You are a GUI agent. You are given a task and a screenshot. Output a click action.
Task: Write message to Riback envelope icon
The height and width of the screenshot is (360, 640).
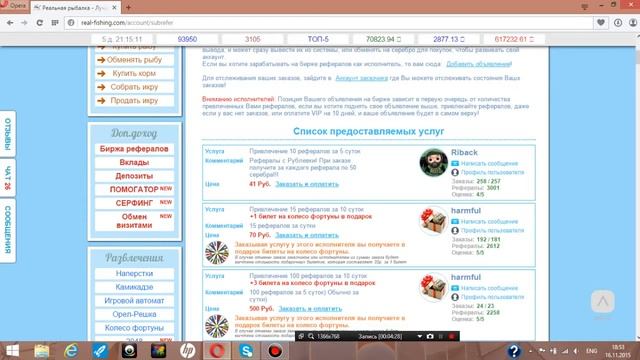[455, 163]
